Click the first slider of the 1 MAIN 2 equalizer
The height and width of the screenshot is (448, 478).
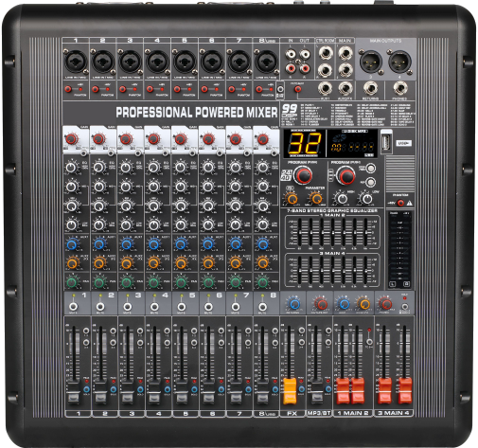299,233
